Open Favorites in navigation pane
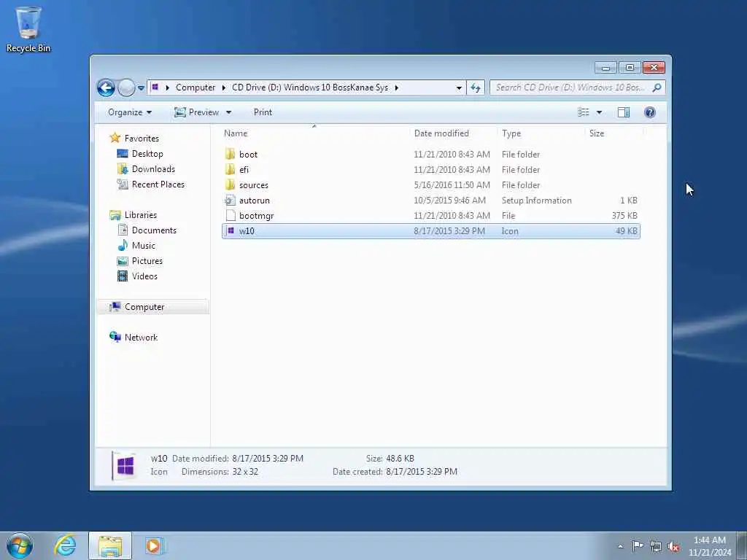This screenshot has height=560, width=747. 141,138
